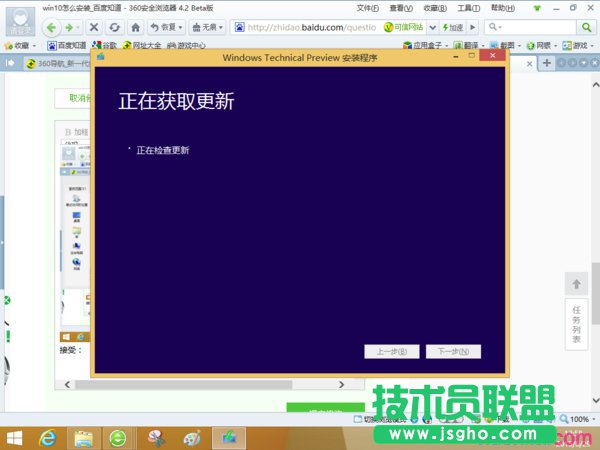Click the green search magnifier button

pos(586,27)
